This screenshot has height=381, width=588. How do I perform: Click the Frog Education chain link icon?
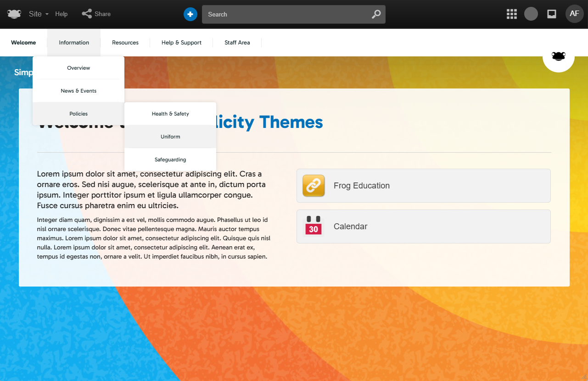tap(314, 186)
